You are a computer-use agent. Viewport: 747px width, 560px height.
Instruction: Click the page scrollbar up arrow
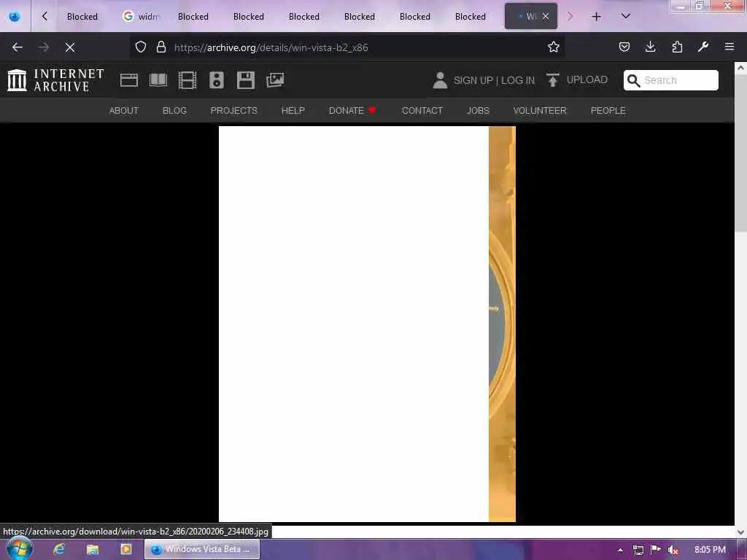[x=740, y=68]
